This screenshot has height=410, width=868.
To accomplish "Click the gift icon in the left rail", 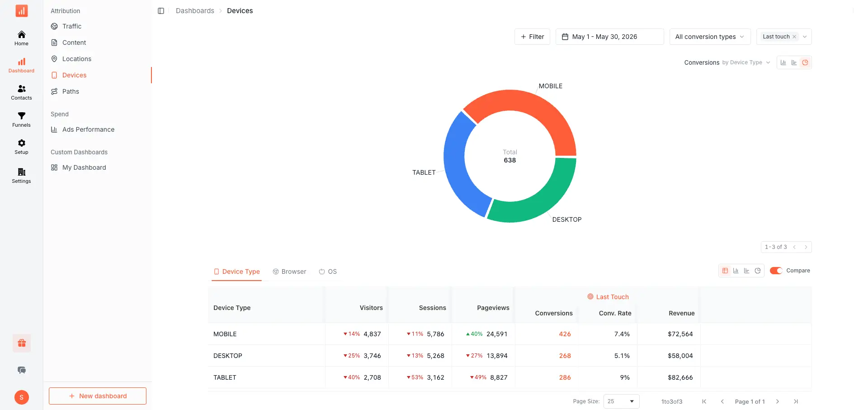I will (x=22, y=343).
